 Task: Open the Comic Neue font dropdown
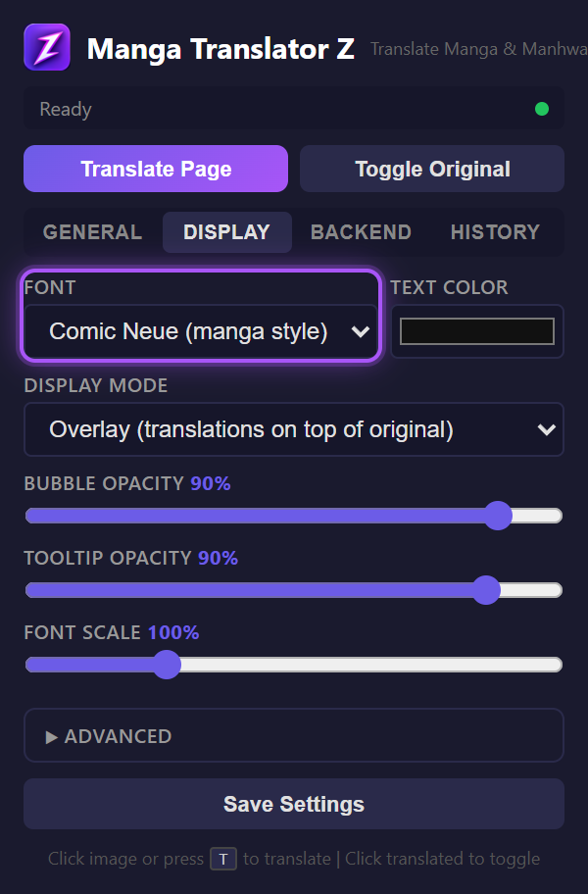click(200, 331)
